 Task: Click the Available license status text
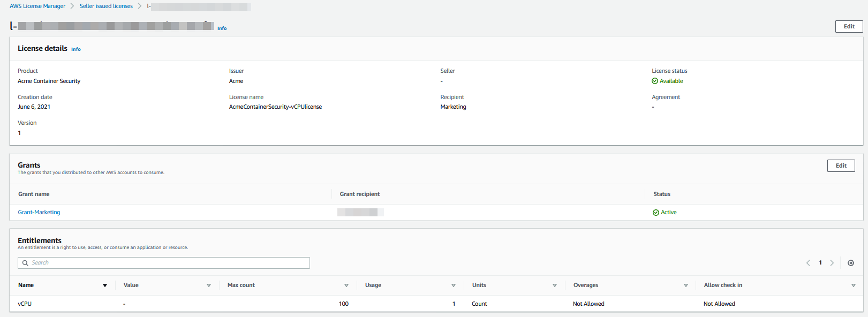tap(671, 81)
